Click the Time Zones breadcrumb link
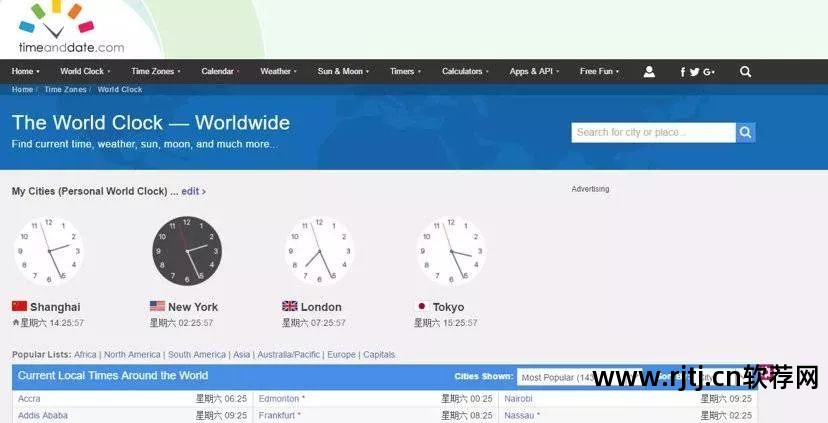 [x=65, y=90]
